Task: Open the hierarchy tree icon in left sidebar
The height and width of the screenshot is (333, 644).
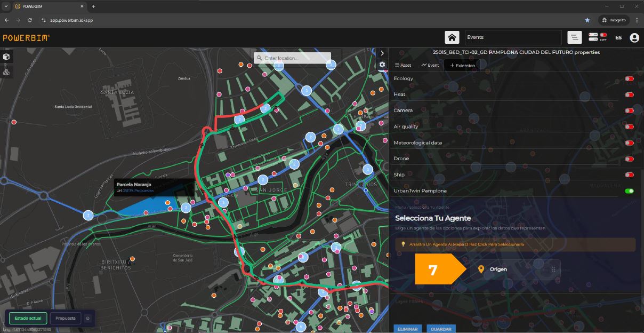Action: point(6,72)
